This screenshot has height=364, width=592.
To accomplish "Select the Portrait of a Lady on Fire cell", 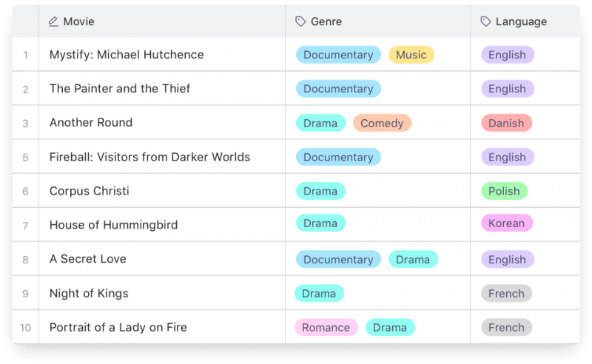I will coord(118,328).
